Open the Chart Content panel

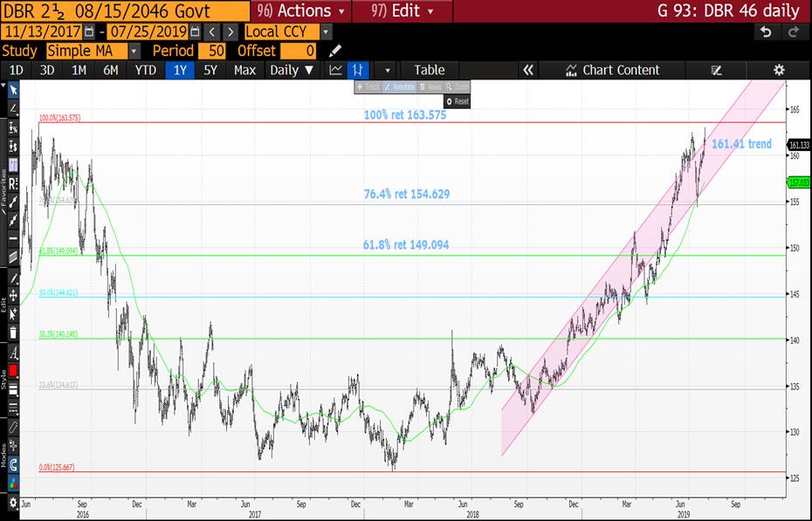tap(613, 70)
